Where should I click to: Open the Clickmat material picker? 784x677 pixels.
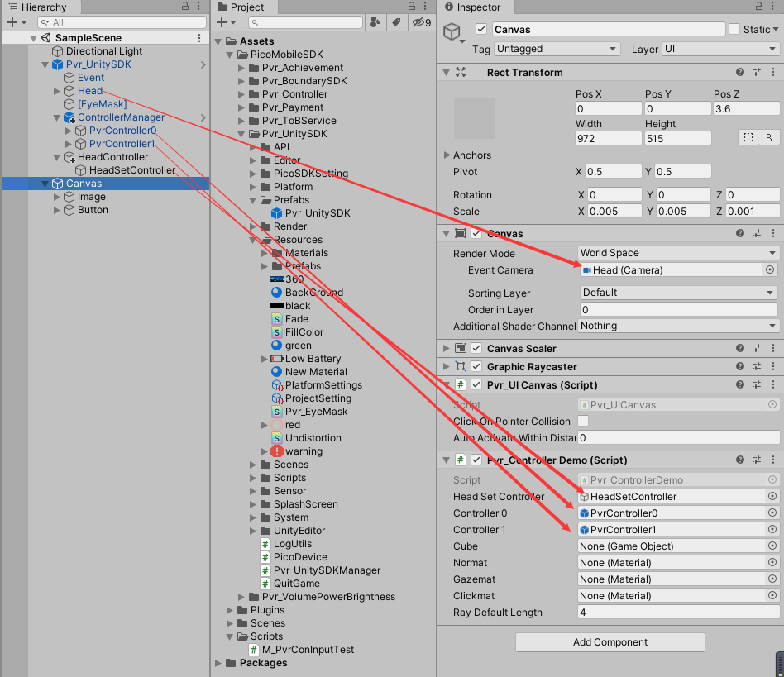(772, 595)
